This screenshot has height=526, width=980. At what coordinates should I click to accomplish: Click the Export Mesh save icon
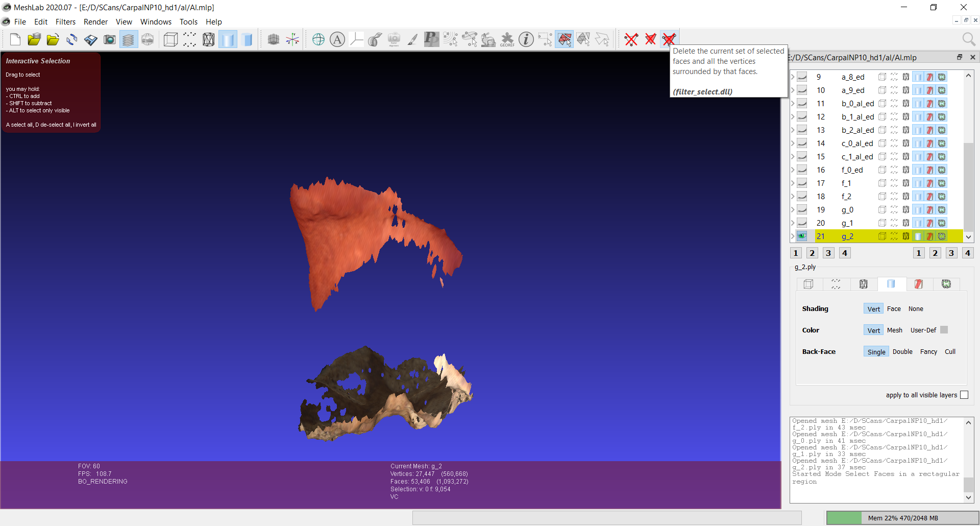[91, 39]
